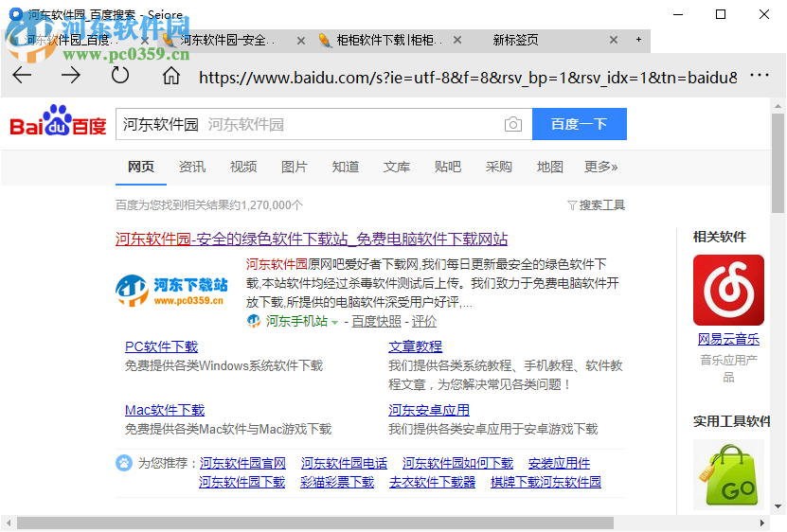Reload the current Baidu page
The height and width of the screenshot is (532, 787).
coord(120,76)
